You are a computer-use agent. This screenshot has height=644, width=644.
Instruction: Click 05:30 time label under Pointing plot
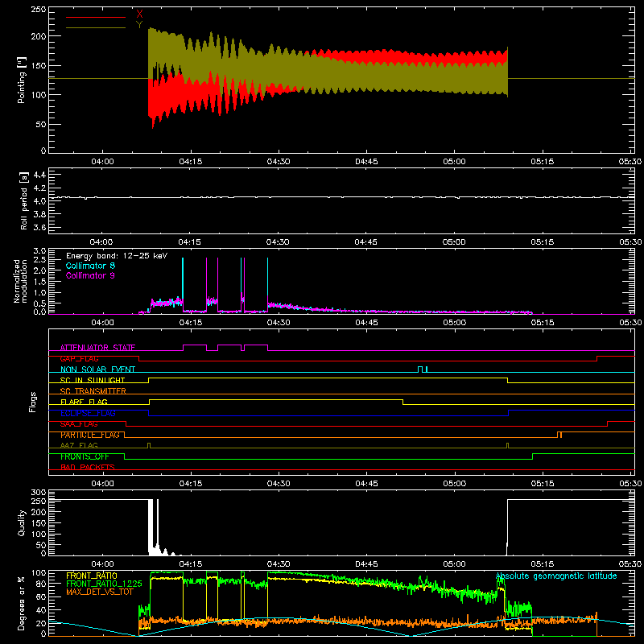pos(630,162)
